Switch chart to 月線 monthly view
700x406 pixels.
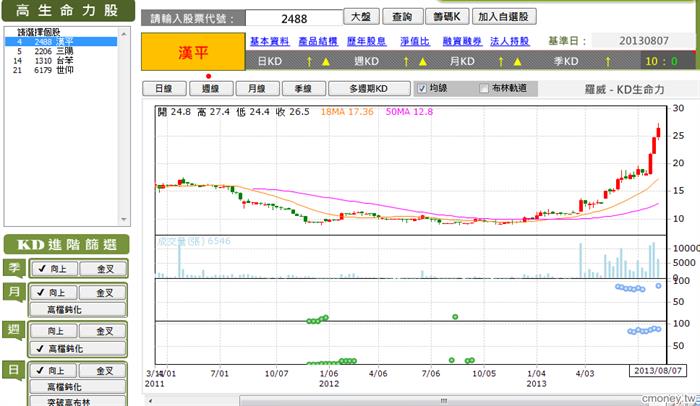coord(257,88)
